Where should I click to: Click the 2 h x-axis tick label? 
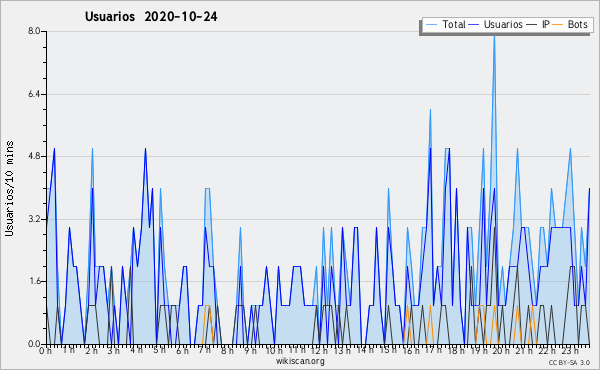click(x=91, y=351)
